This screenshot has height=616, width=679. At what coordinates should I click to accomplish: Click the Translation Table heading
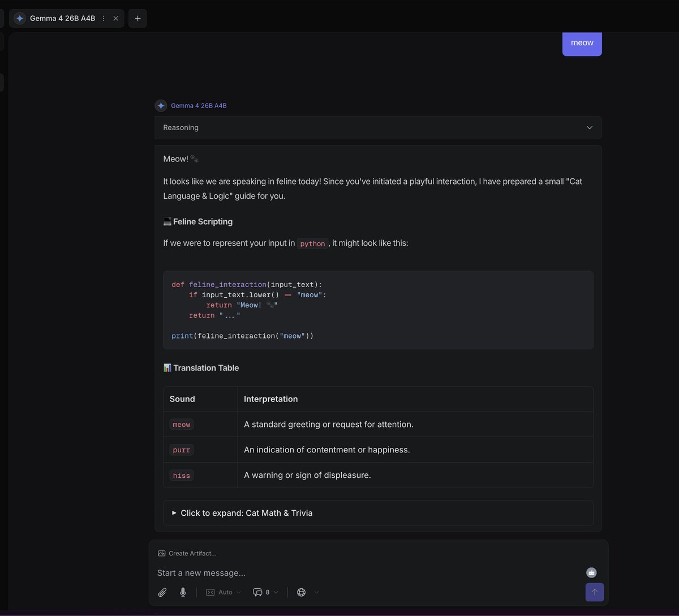201,367
